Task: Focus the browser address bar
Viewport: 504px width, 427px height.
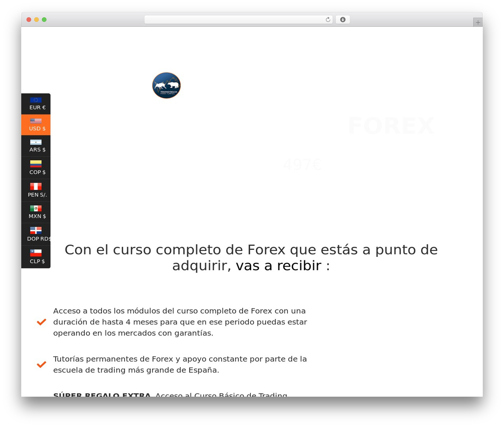Action: click(x=238, y=20)
